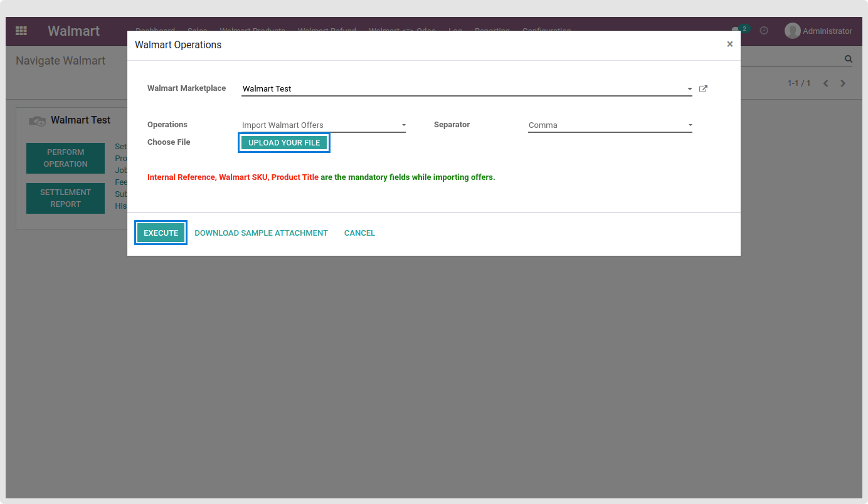868x504 pixels.
Task: Click the Separator label
Action: tap(452, 125)
